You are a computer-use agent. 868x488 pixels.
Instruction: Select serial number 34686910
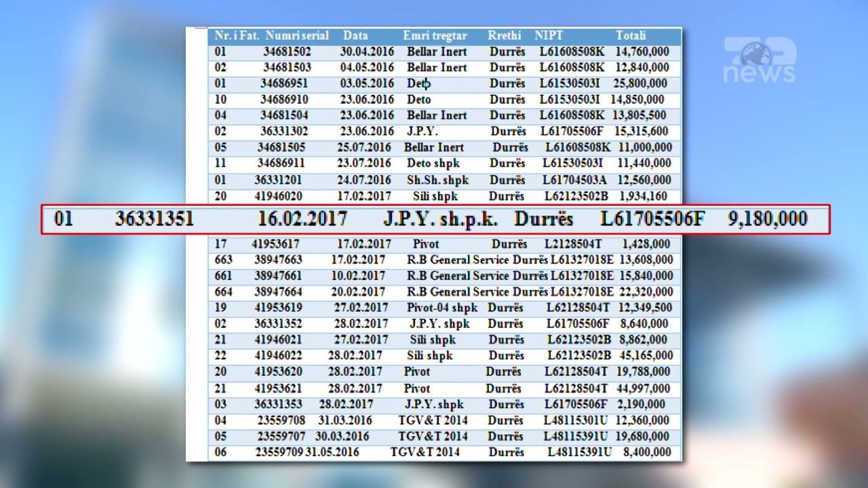click(284, 100)
